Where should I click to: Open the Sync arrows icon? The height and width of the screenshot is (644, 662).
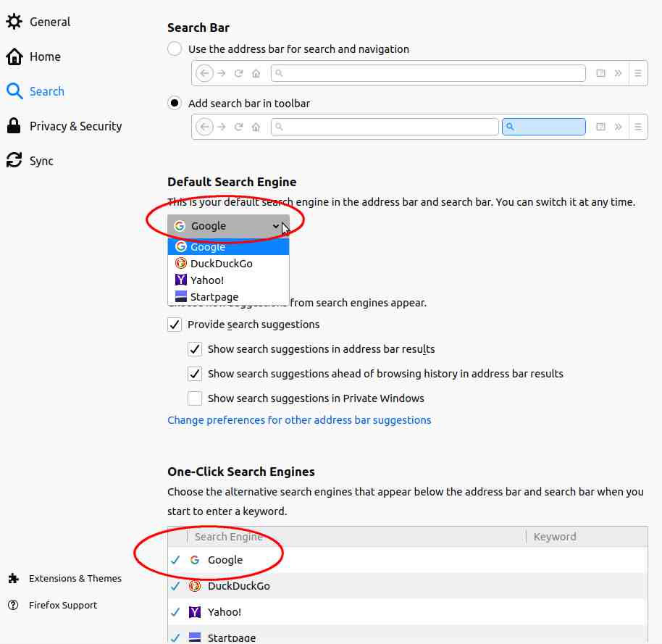[14, 161]
